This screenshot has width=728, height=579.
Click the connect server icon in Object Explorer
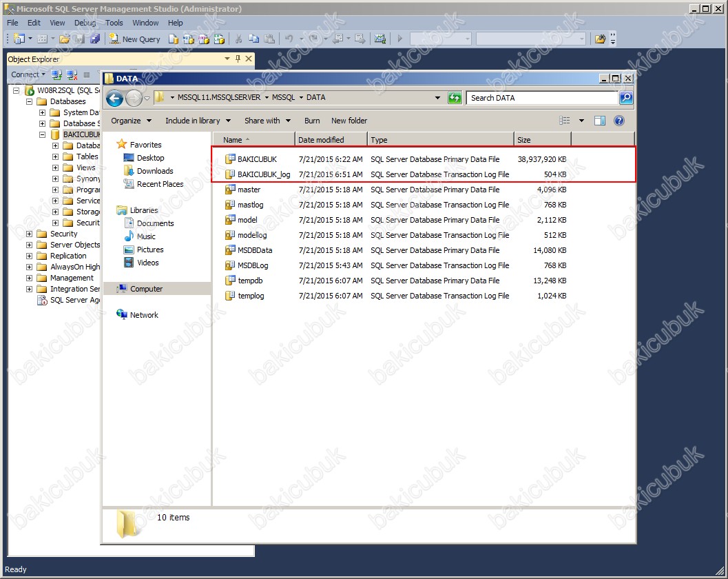pos(56,74)
